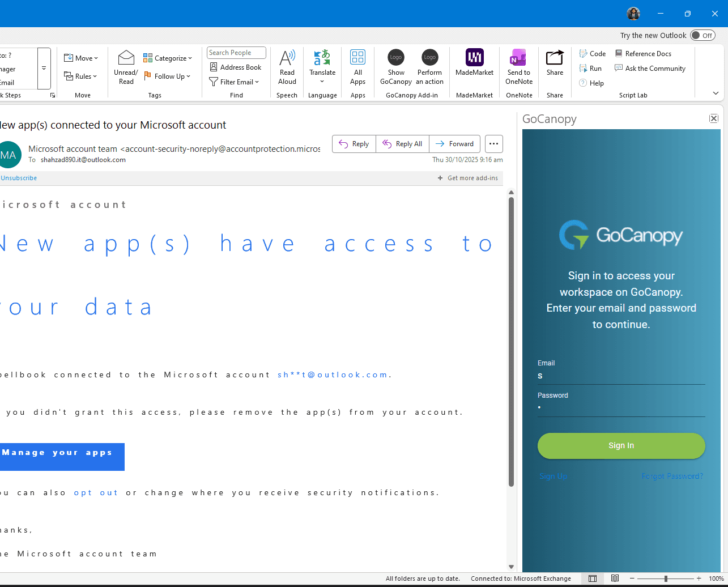This screenshot has height=587, width=728.
Task: Reply to the Microsoft account email
Action: (354, 144)
